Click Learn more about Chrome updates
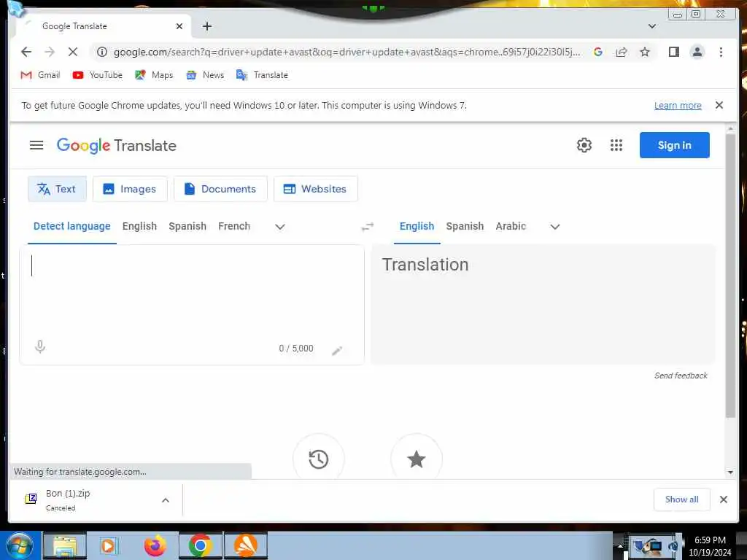The height and width of the screenshot is (560, 747). pyautogui.click(x=678, y=106)
